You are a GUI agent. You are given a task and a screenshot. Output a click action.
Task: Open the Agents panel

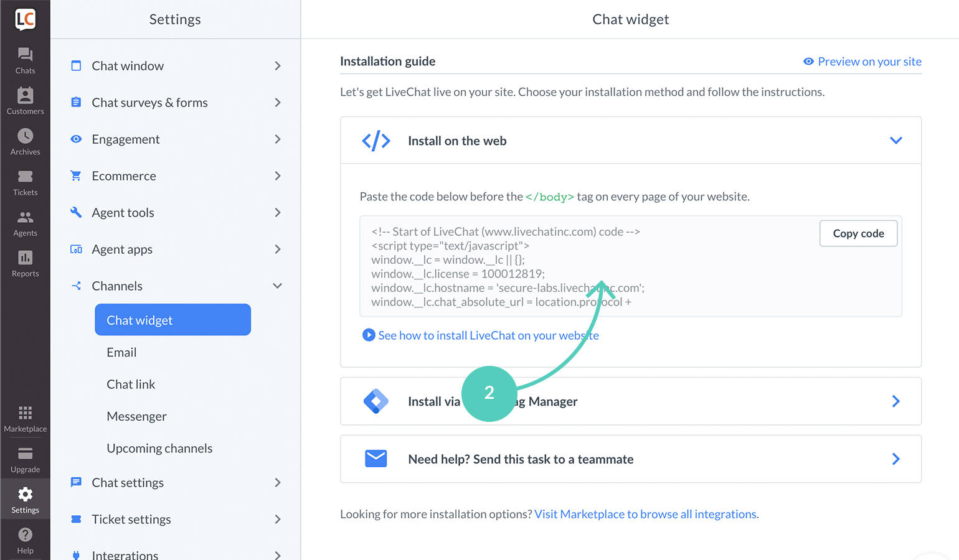(x=25, y=222)
